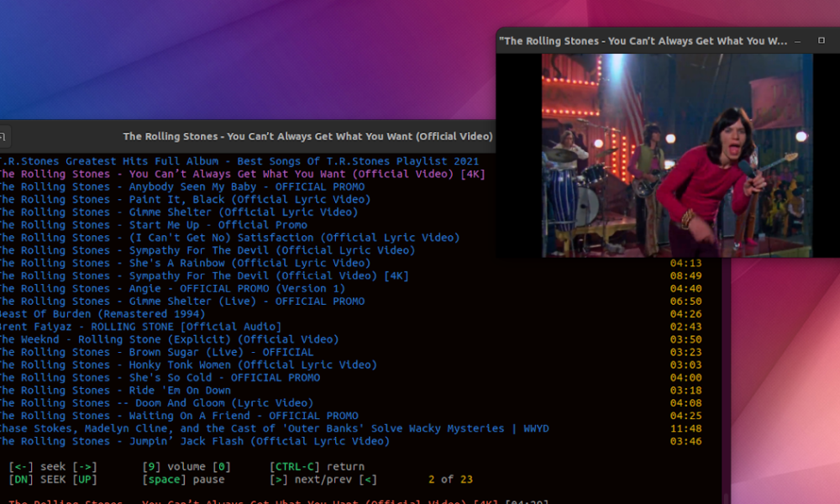840x504 pixels.
Task: Click the 04:13 duration value
Action: (x=685, y=263)
